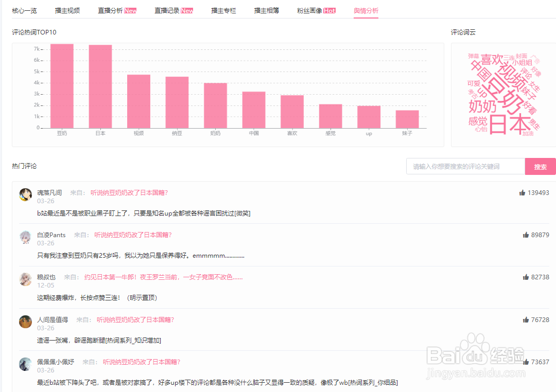Screen dimensions: 556x392
Task: Select the active 舆情分析 tab
Action: tap(366, 9)
